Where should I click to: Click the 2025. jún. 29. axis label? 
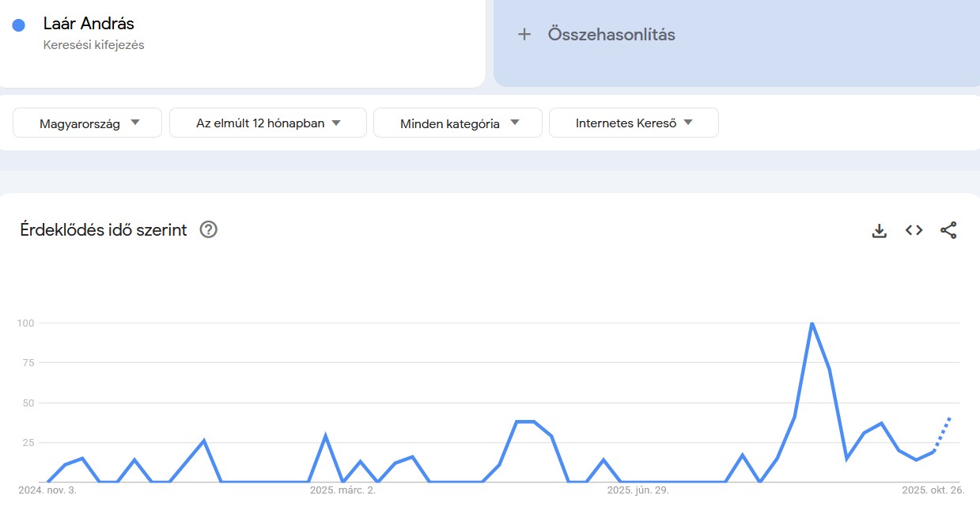638,490
